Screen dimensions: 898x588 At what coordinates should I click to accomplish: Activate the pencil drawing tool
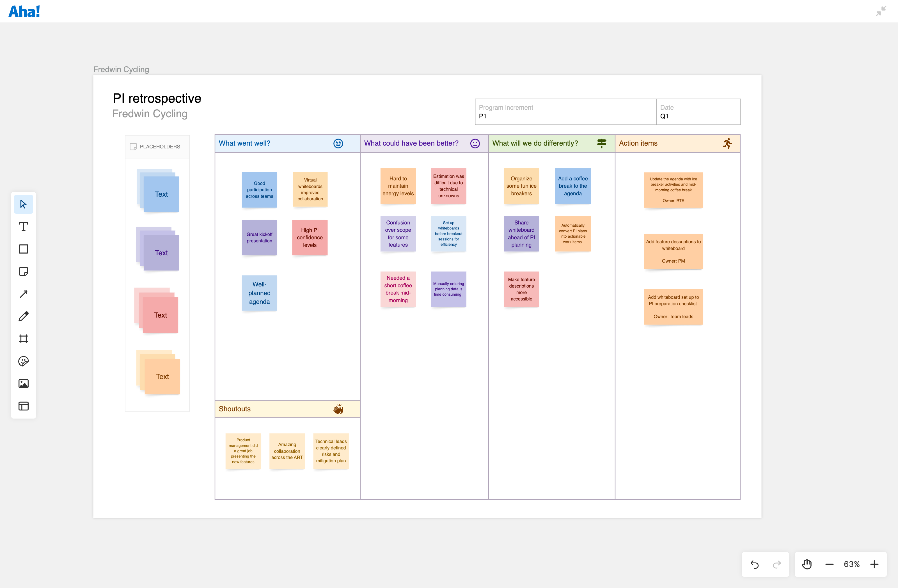pos(23,316)
